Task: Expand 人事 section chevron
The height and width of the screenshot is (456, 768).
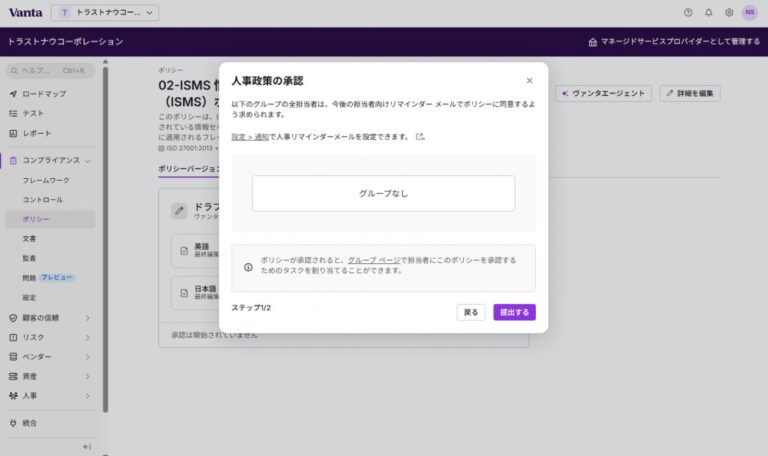Action: (x=88, y=396)
